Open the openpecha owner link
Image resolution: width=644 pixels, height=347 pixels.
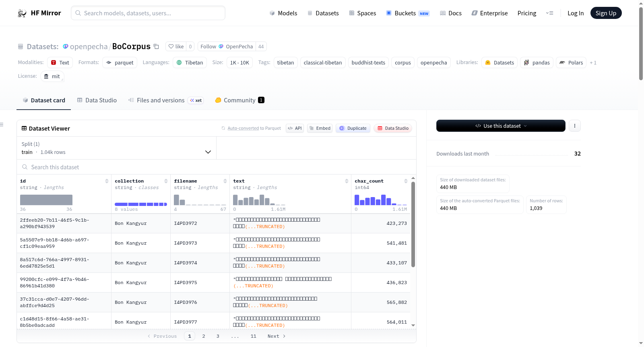[x=89, y=46]
